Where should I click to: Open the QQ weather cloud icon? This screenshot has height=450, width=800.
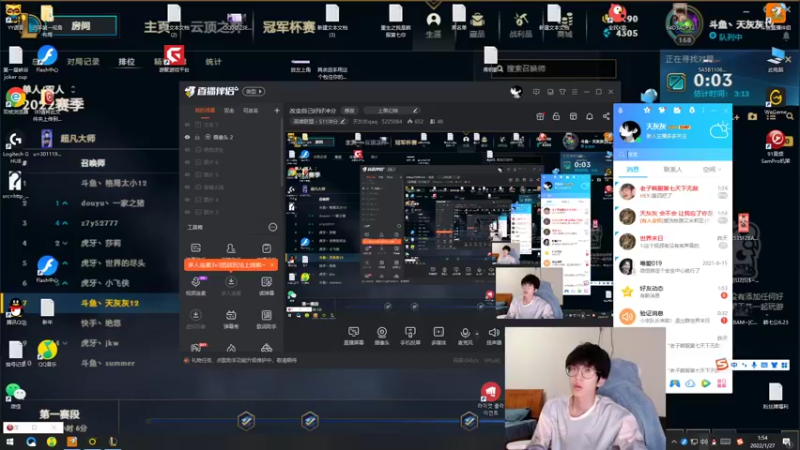719,131
